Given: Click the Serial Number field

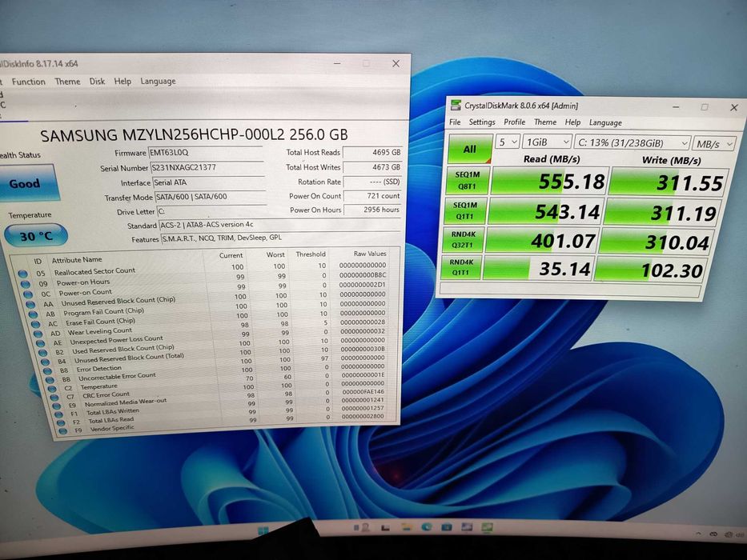Looking at the screenshot, I should tap(207, 168).
